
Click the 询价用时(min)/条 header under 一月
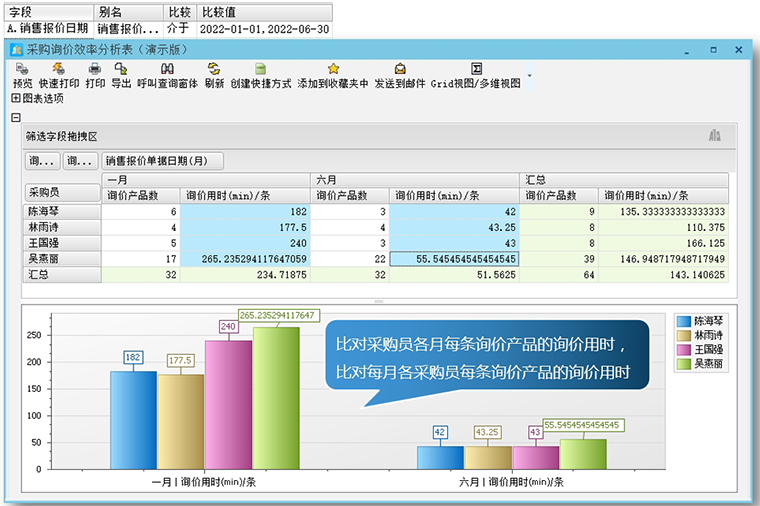[245, 196]
